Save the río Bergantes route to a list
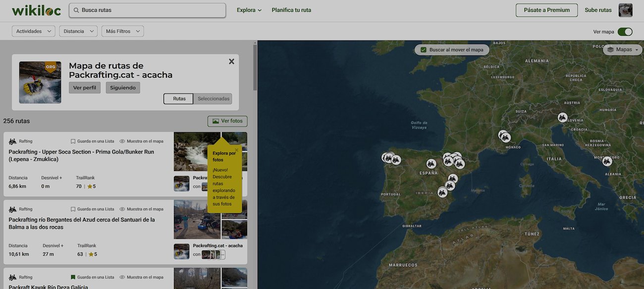 pyautogui.click(x=92, y=209)
